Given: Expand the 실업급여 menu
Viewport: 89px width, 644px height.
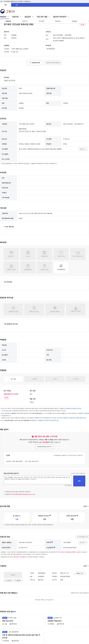Looking at the screenshot, I should click(x=29, y=17).
